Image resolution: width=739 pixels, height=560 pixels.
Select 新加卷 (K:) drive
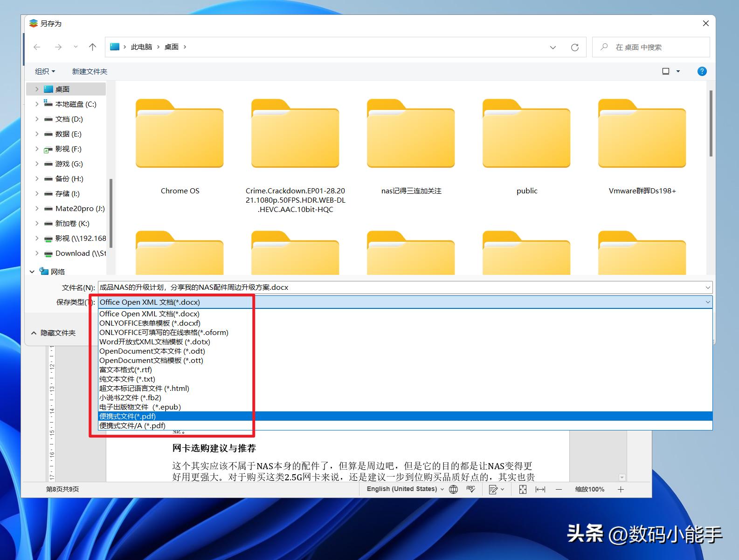pyautogui.click(x=72, y=223)
